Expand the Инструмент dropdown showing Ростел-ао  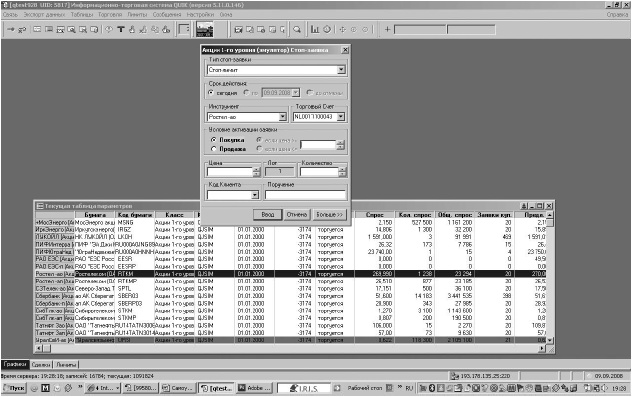[283, 117]
